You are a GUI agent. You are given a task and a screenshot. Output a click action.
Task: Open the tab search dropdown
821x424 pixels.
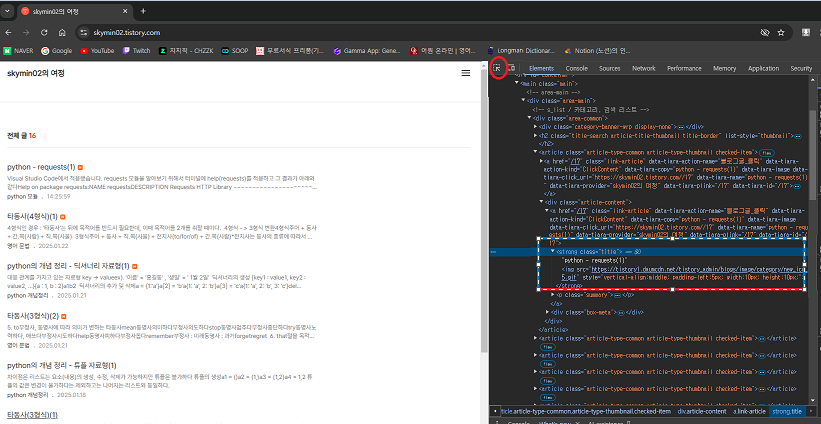(x=7, y=11)
